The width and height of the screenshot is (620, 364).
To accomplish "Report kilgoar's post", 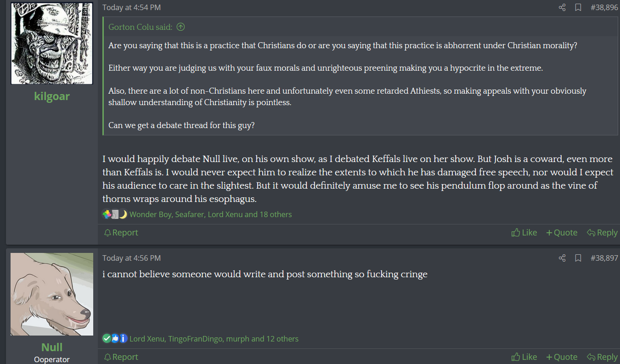I will click(x=121, y=233).
